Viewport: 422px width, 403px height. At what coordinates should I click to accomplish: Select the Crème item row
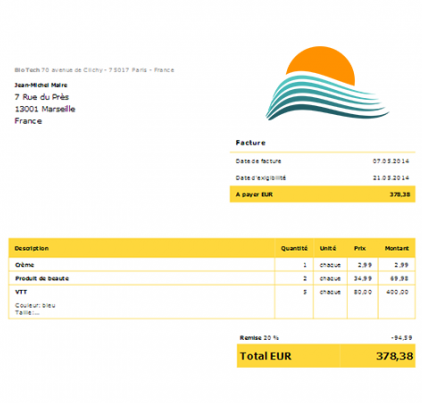212,265
